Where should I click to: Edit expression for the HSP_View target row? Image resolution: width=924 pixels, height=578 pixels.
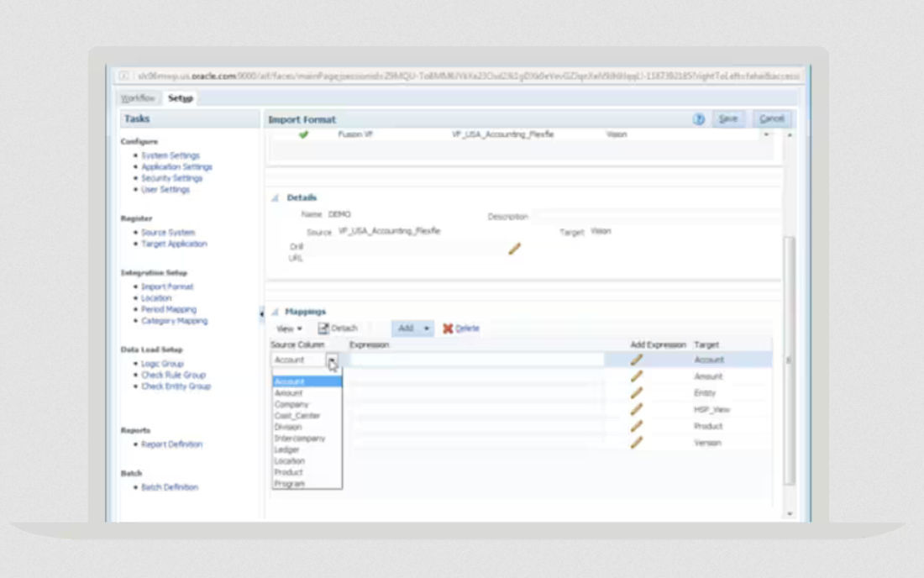pyautogui.click(x=637, y=409)
